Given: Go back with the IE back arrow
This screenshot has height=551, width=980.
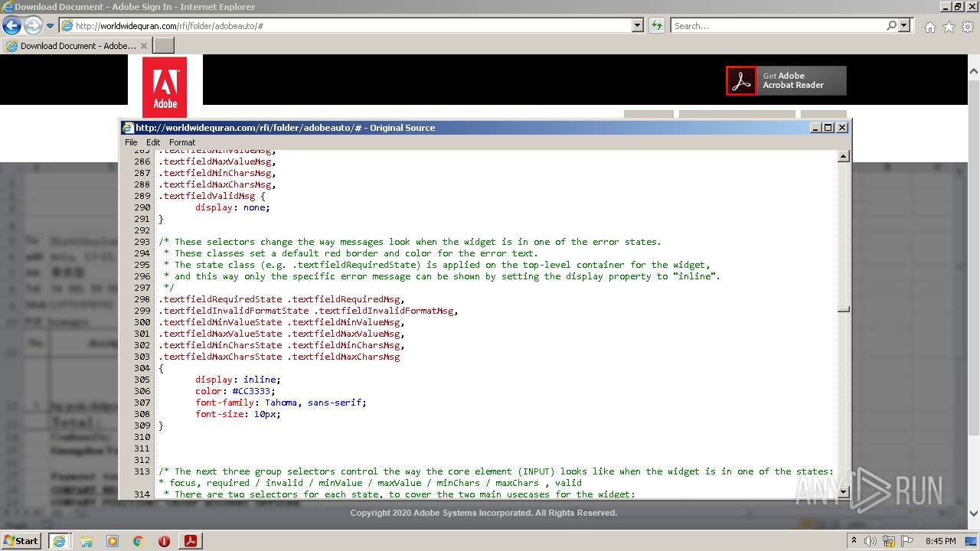Looking at the screenshot, I should coord(11,26).
